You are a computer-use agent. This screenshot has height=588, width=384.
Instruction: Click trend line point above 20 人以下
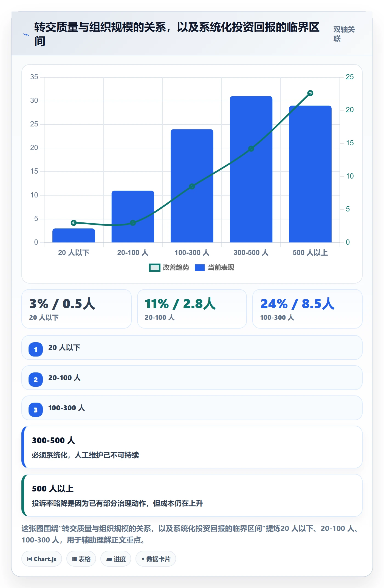(74, 223)
